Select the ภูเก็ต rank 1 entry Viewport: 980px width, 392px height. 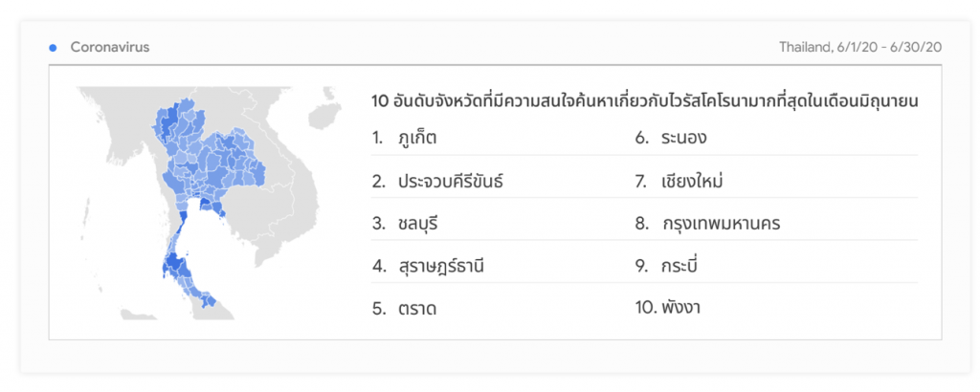417,139
